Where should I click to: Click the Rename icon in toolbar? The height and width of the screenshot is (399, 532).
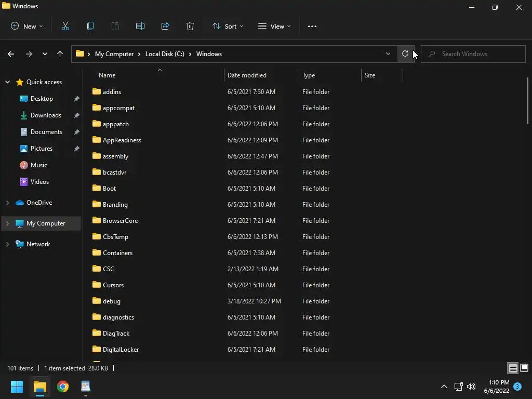point(140,26)
